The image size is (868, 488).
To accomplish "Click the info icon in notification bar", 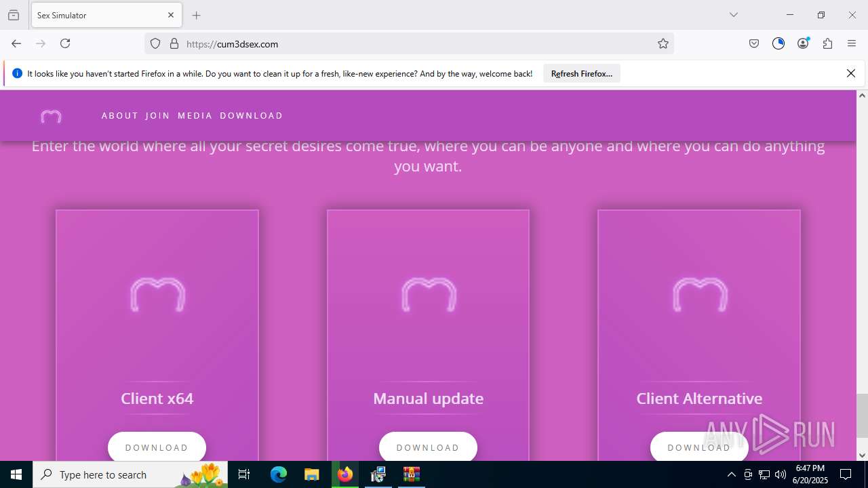I will coord(18,73).
